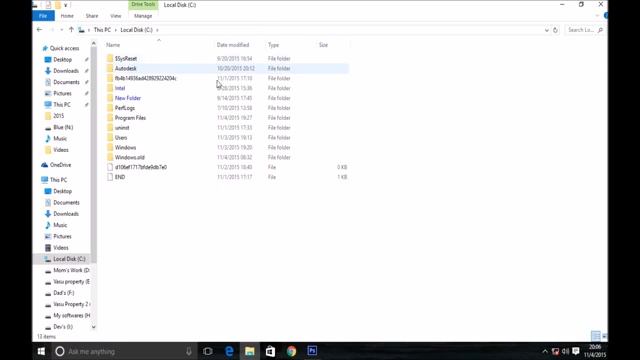This screenshot has width=640, height=360.
Task: Open the File ribbon tab
Action: tap(43, 16)
